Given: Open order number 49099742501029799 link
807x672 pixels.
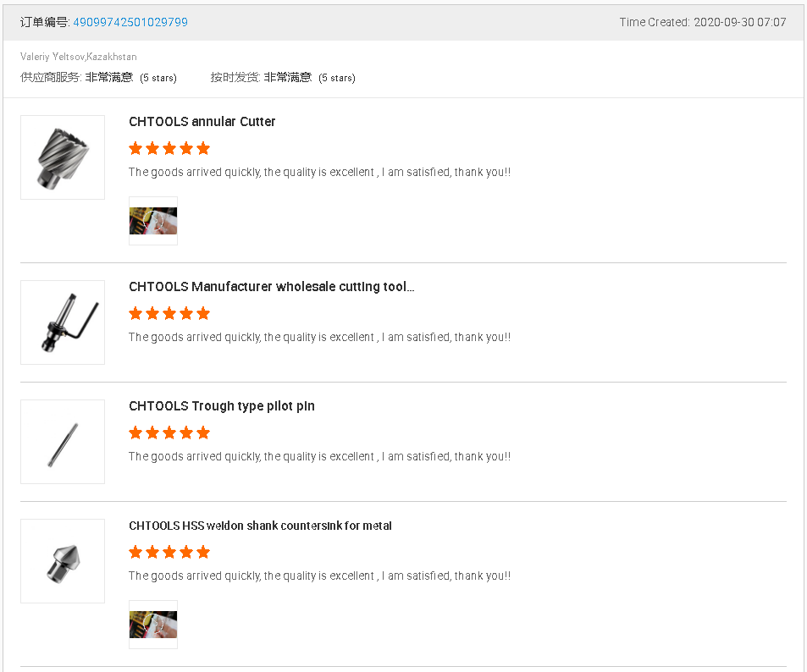Looking at the screenshot, I should [130, 22].
